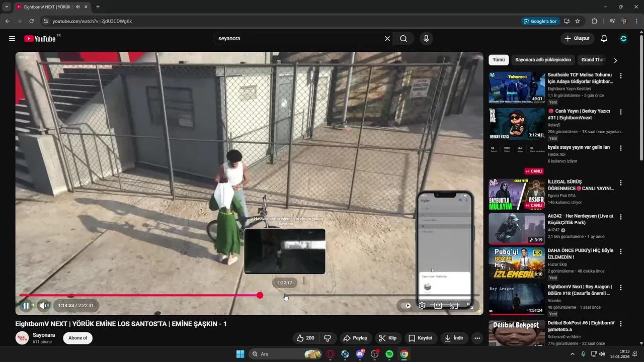644x362 pixels.
Task: Open Chrome extensions puzzle icon
Action: point(595,21)
